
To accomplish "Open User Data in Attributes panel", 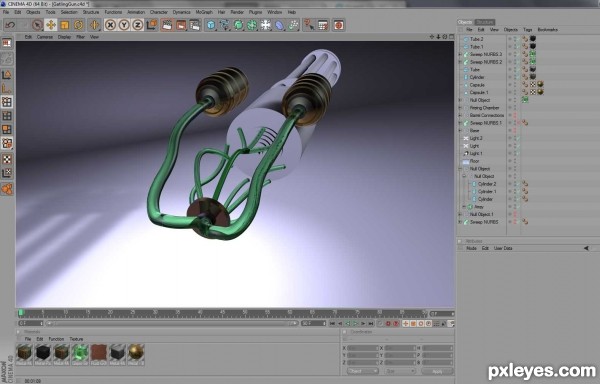I will (x=503, y=248).
